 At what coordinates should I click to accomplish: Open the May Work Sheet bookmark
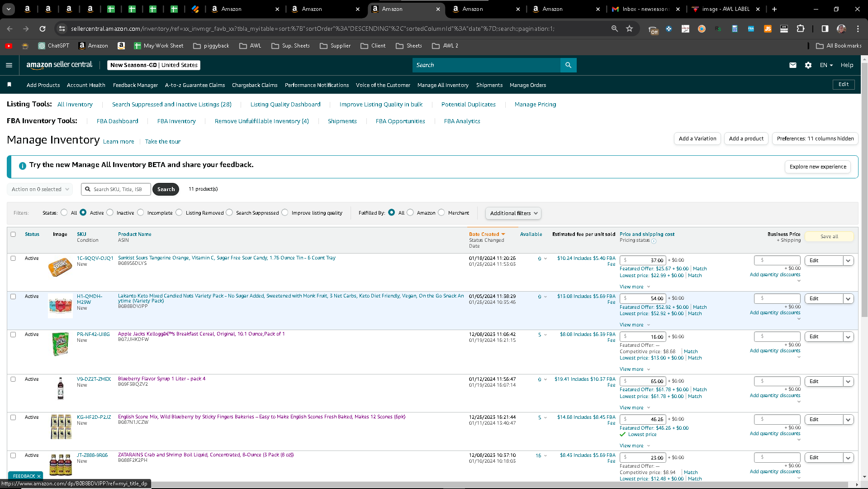159,46
